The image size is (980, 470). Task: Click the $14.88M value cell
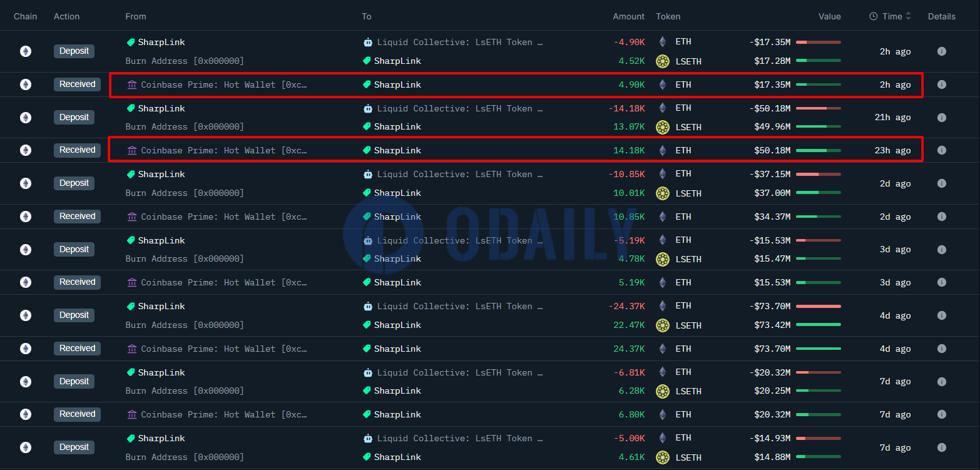(x=772, y=457)
